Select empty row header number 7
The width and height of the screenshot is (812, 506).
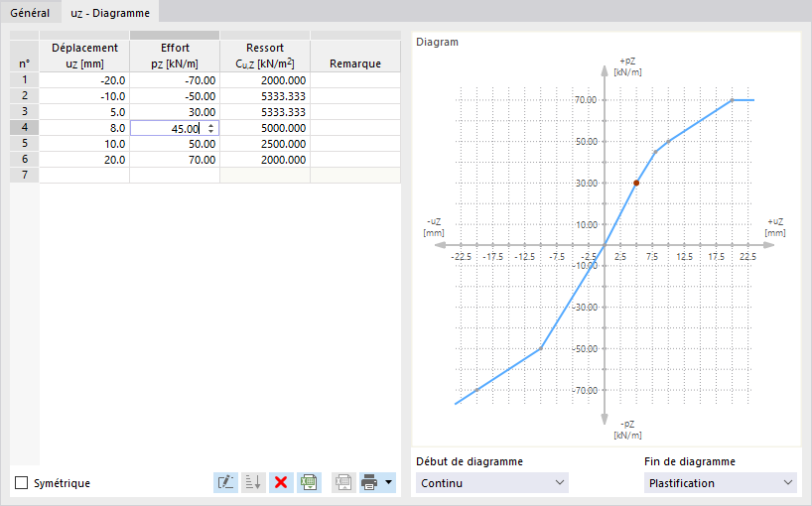tap(25, 175)
